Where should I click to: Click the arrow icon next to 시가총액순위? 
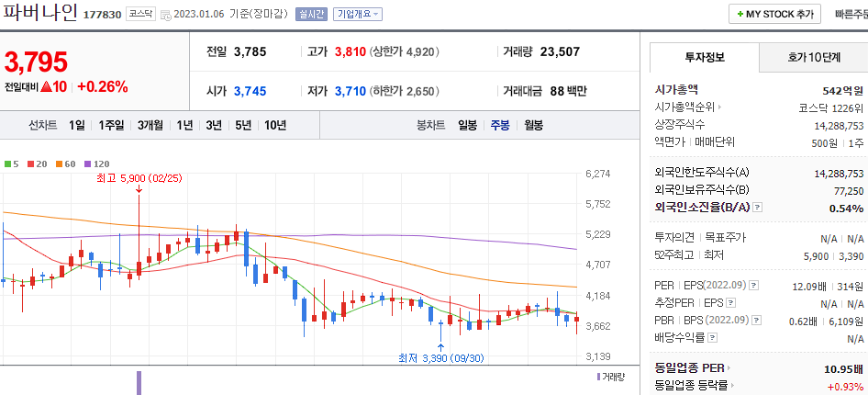(719, 107)
